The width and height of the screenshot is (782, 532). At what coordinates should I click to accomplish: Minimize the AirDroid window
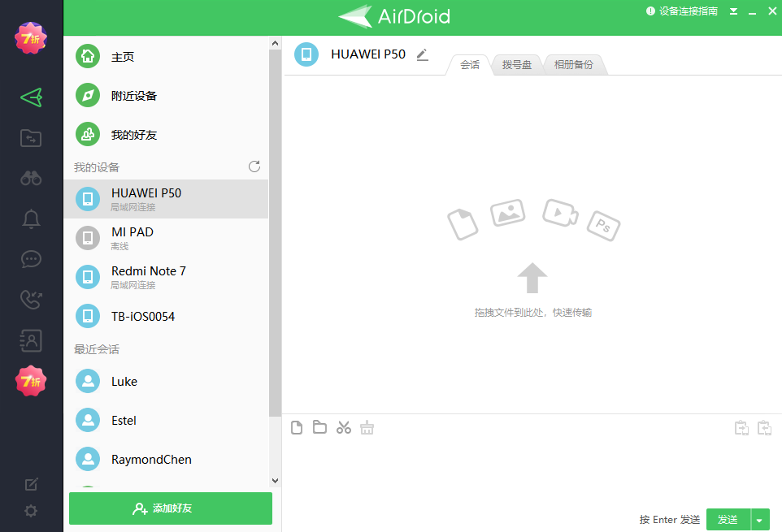tap(753, 12)
